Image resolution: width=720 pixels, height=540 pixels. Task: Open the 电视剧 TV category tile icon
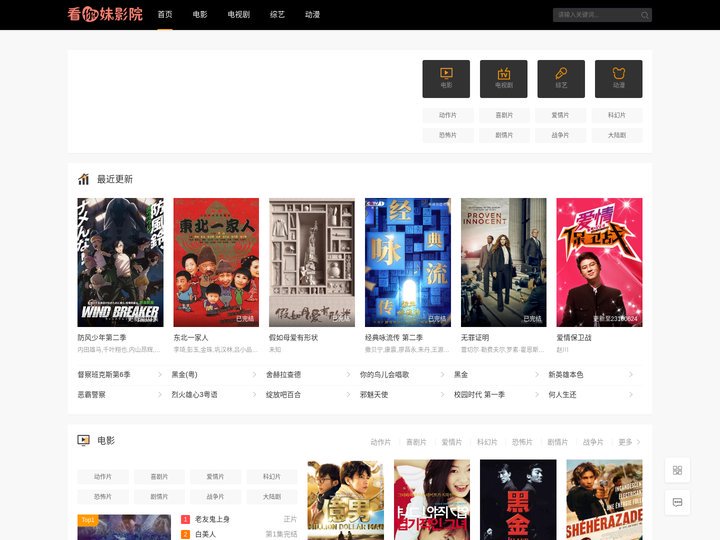click(504, 79)
